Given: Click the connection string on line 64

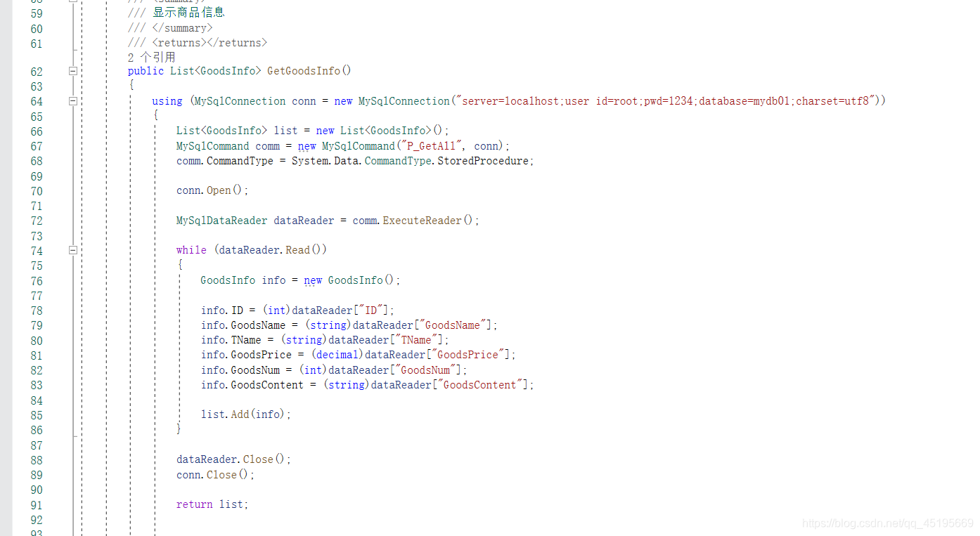Looking at the screenshot, I should pyautogui.click(x=665, y=101).
